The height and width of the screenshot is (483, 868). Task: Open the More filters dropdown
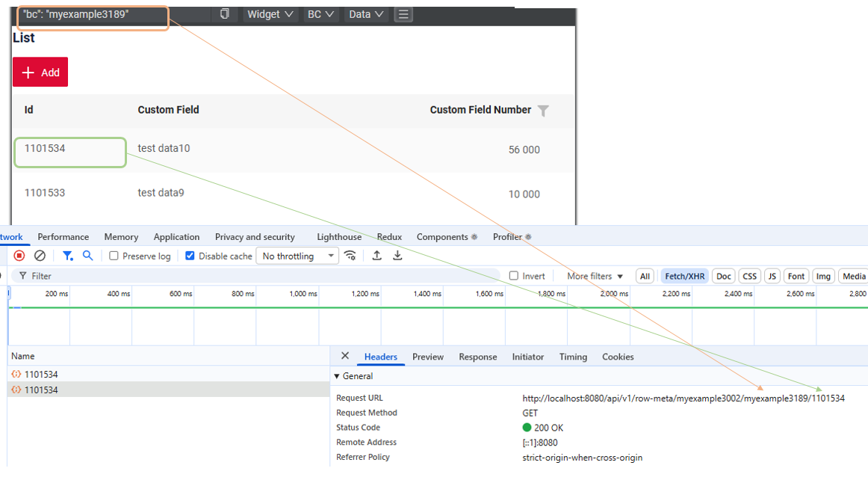[595, 276]
